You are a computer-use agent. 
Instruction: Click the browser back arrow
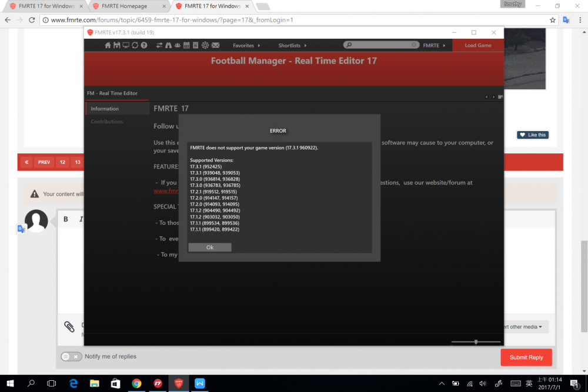click(8, 20)
